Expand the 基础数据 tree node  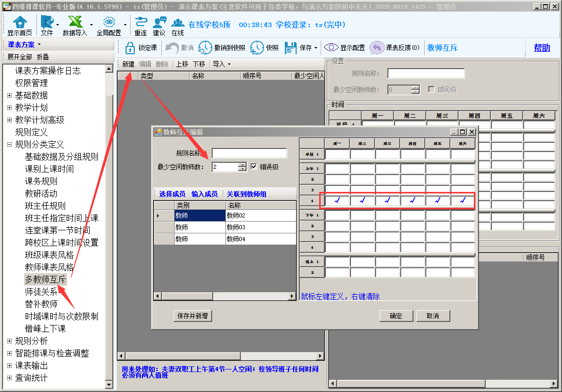9,95
